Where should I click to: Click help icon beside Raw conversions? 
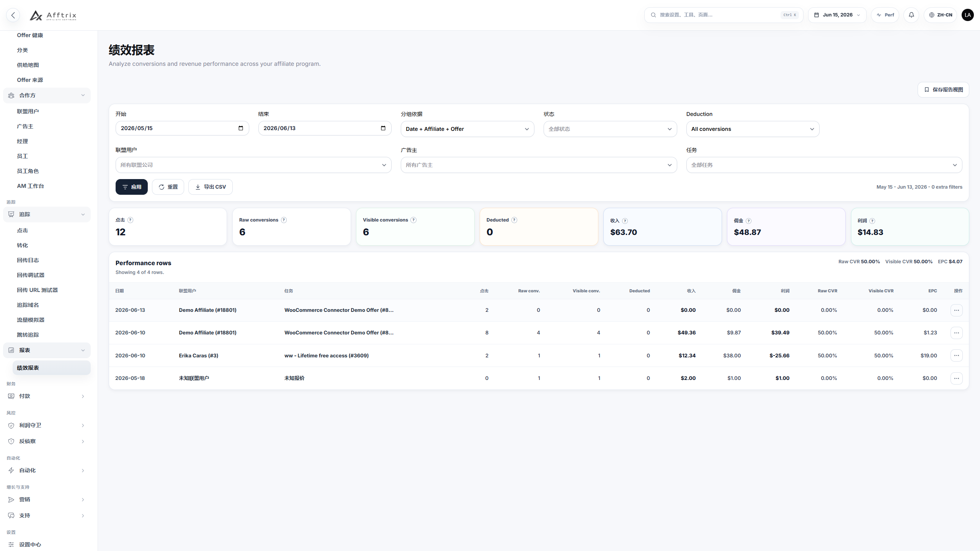(x=284, y=220)
